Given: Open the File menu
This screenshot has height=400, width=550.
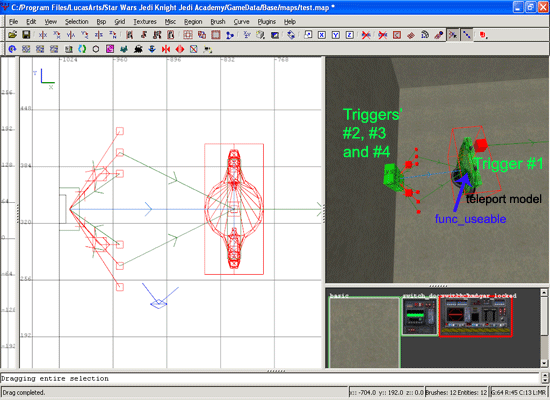Looking at the screenshot, I should [x=14, y=21].
